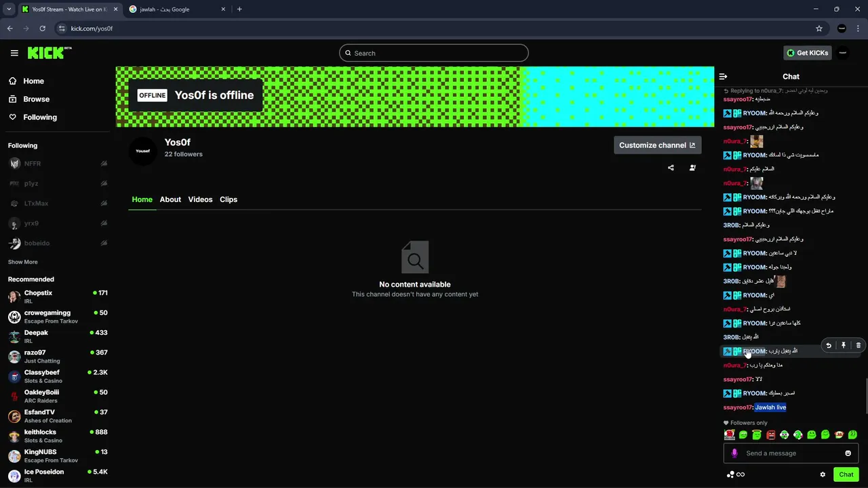Open the profile menu icon beside Get KICKs
The width and height of the screenshot is (868, 488).
point(843,53)
